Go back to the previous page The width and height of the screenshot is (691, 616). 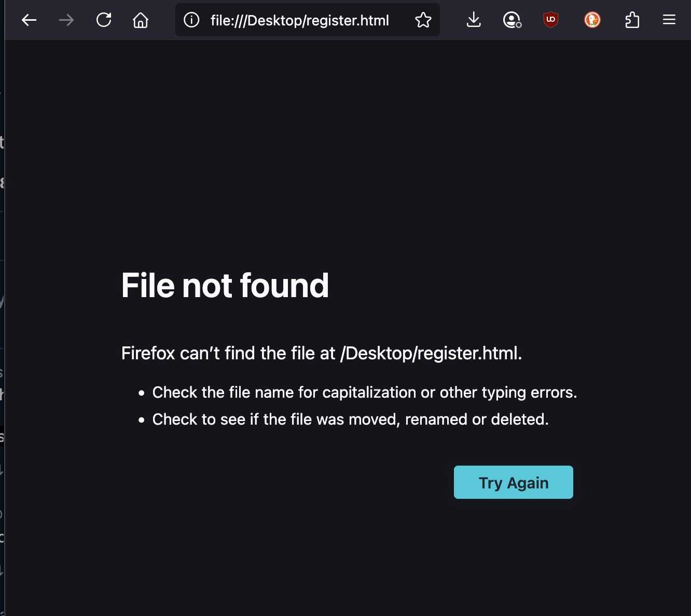tap(29, 20)
